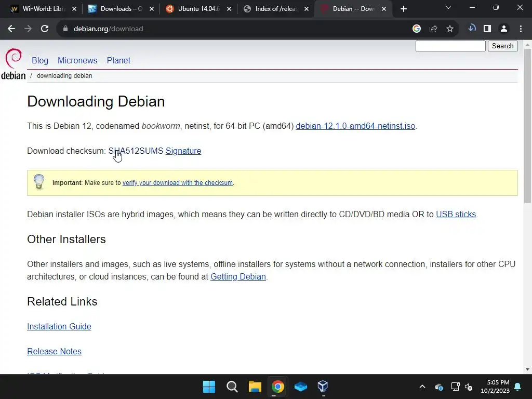Click the address bar URL

coord(108,29)
